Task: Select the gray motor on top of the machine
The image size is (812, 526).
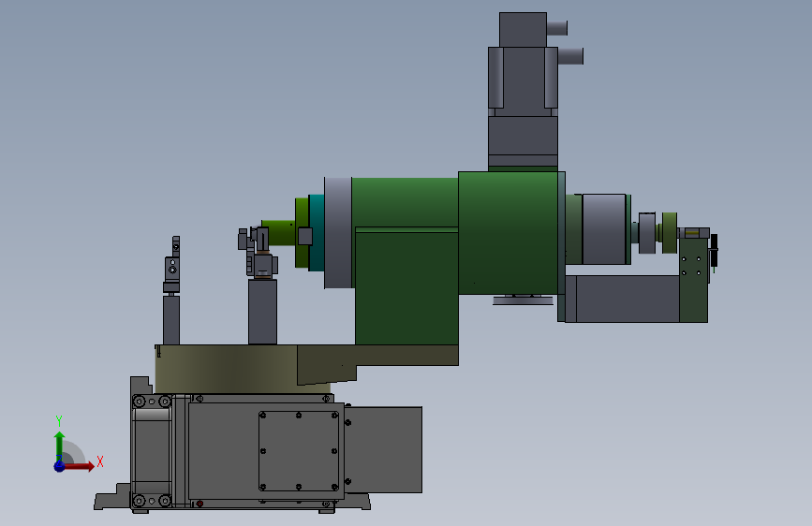Action: pyautogui.click(x=523, y=91)
